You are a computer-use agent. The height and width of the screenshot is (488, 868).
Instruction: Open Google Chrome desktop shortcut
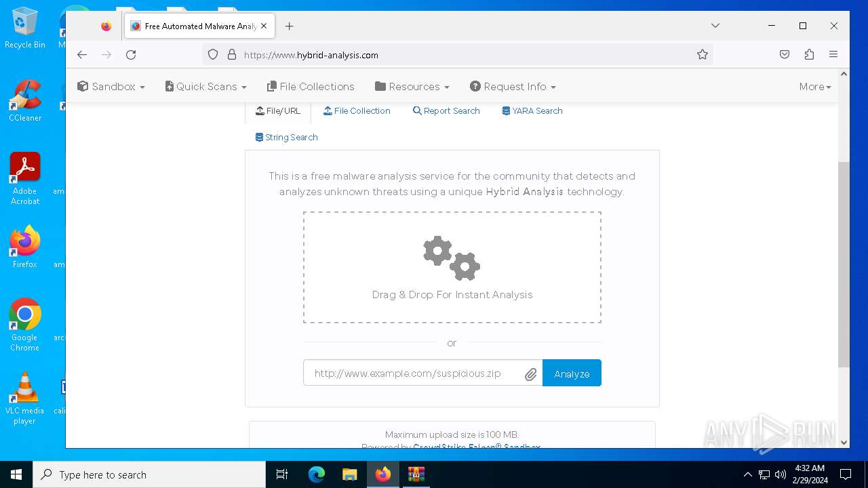coord(25,325)
